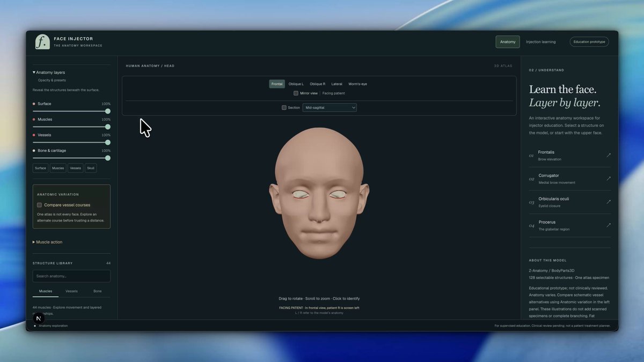Apply the Surface preset button

40,168
